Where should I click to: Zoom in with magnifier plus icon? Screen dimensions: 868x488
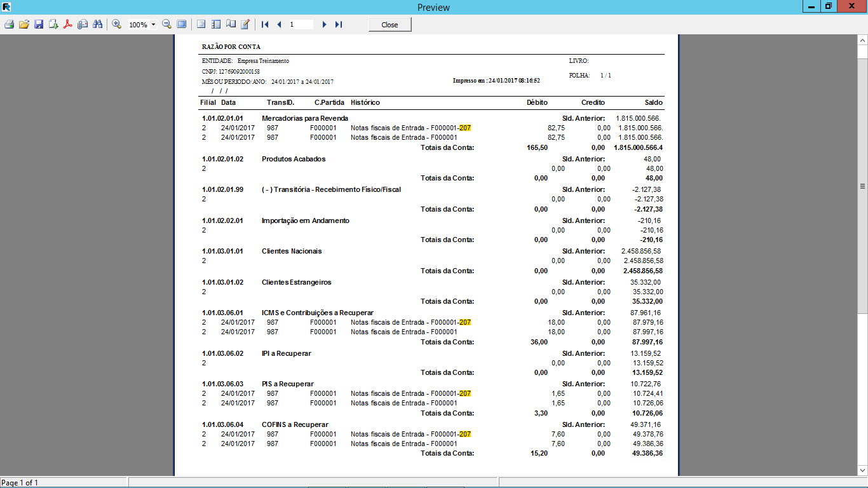(x=116, y=24)
